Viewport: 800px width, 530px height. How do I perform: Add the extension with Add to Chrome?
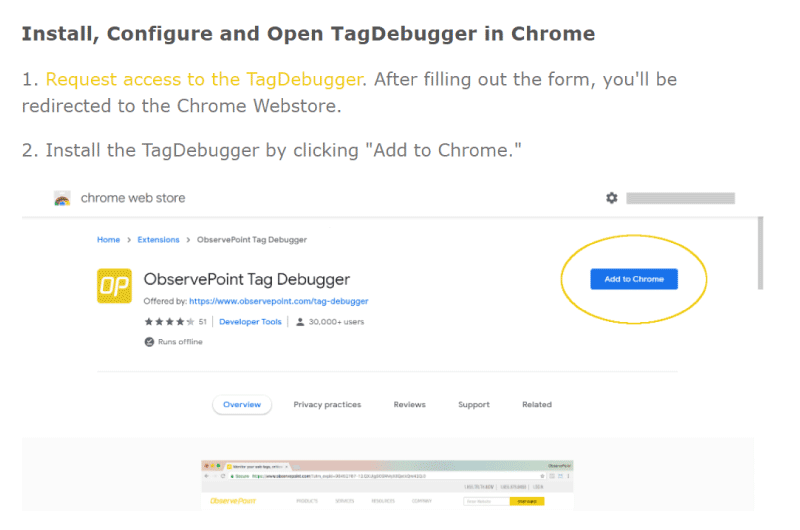[634, 279]
